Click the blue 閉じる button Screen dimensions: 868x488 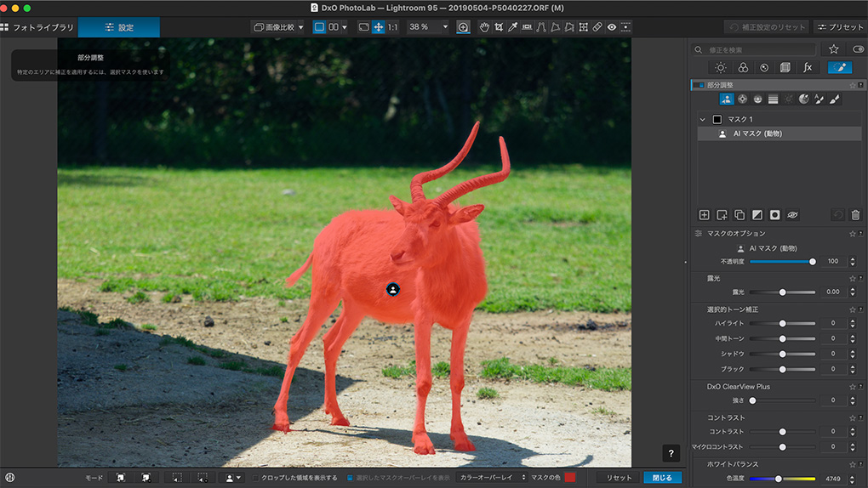pyautogui.click(x=662, y=478)
